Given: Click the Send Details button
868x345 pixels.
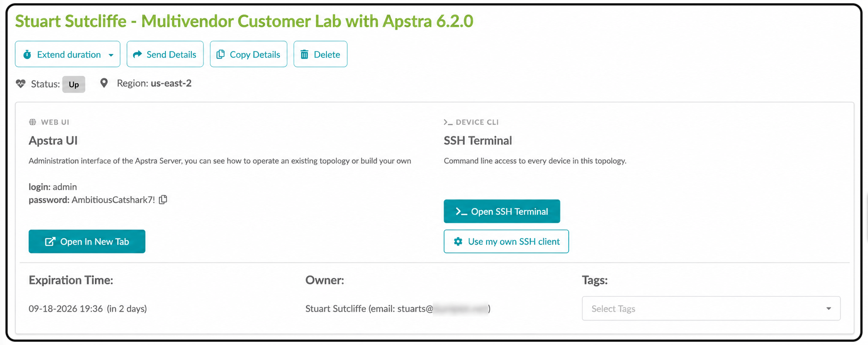Looking at the screenshot, I should click(165, 54).
